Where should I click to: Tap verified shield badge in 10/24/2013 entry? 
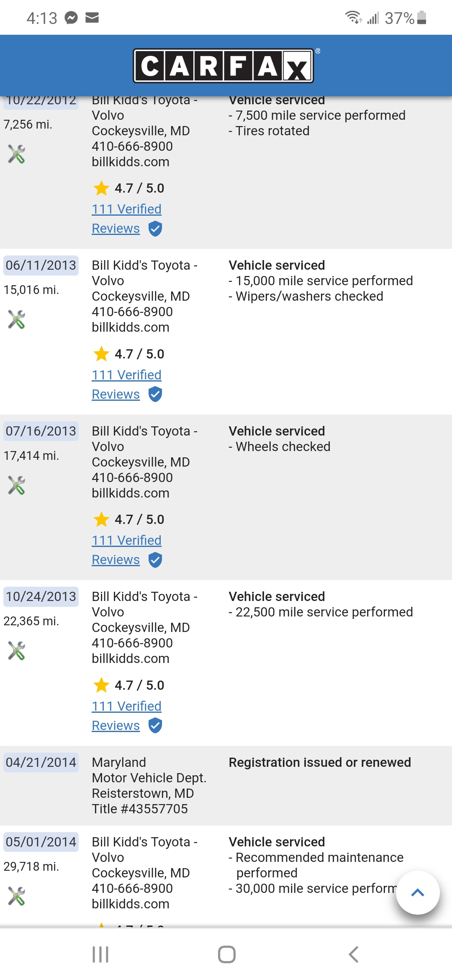[155, 725]
